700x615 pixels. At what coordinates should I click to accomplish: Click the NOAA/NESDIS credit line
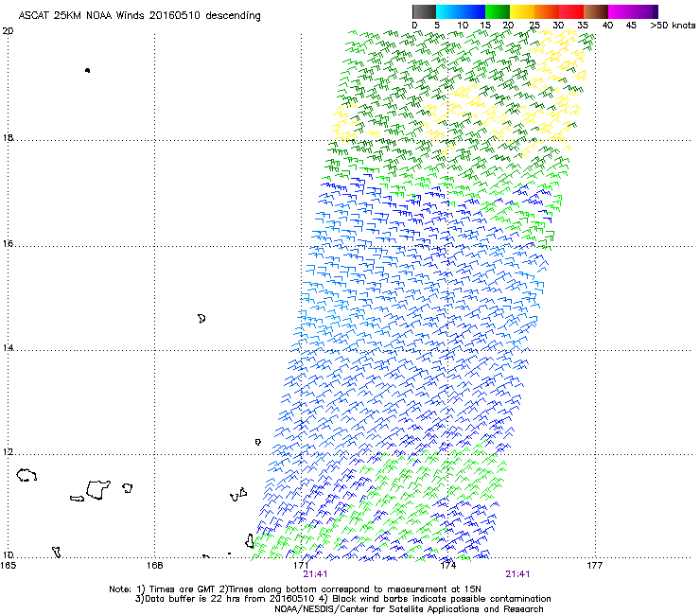pos(409,609)
